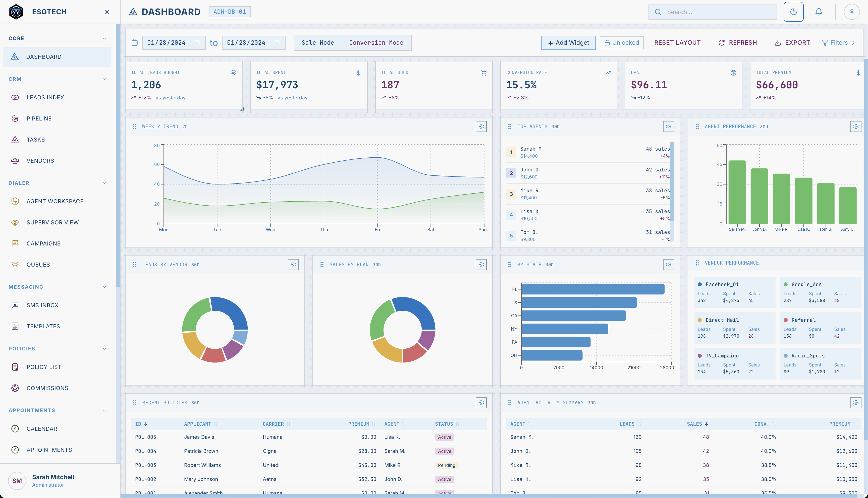Collapse the Core sidebar section

pyautogui.click(x=104, y=38)
